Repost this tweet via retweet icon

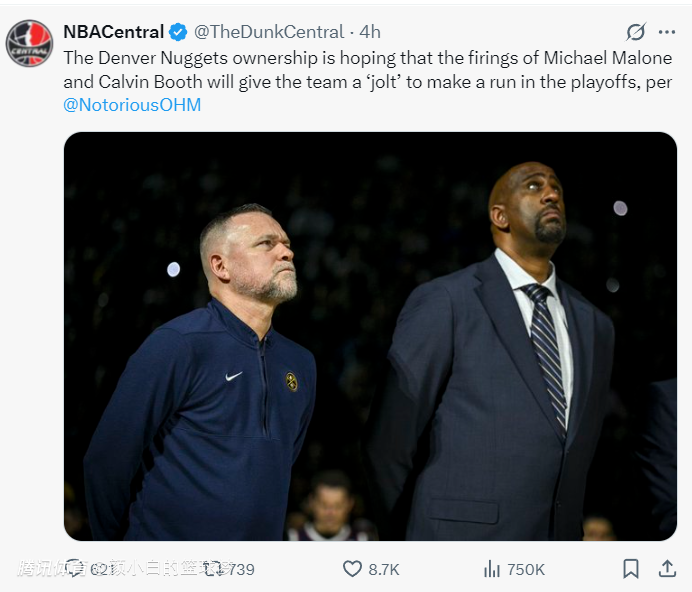click(x=212, y=569)
